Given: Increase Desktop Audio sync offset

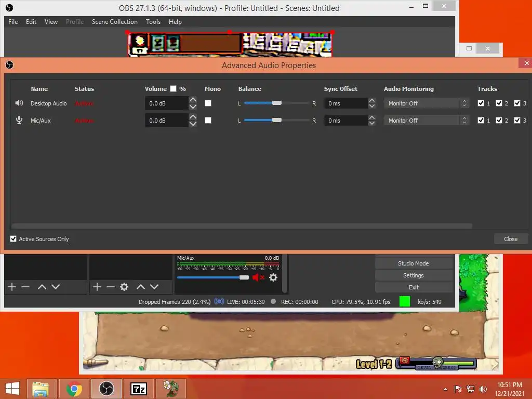Looking at the screenshot, I should 372,100.
